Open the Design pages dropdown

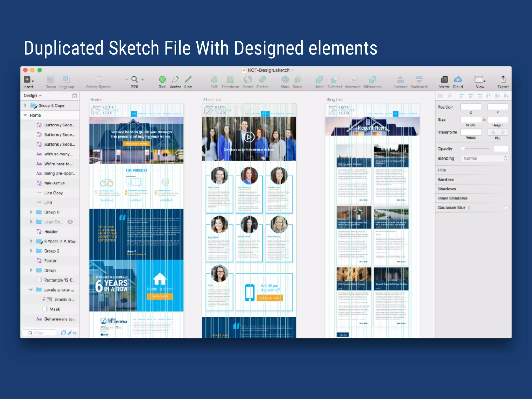coord(32,96)
